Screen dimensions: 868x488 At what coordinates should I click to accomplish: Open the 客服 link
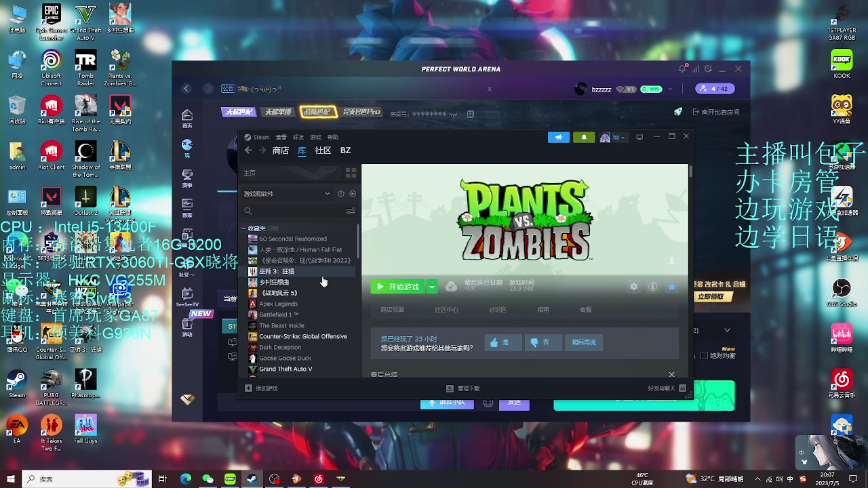pyautogui.click(x=585, y=310)
